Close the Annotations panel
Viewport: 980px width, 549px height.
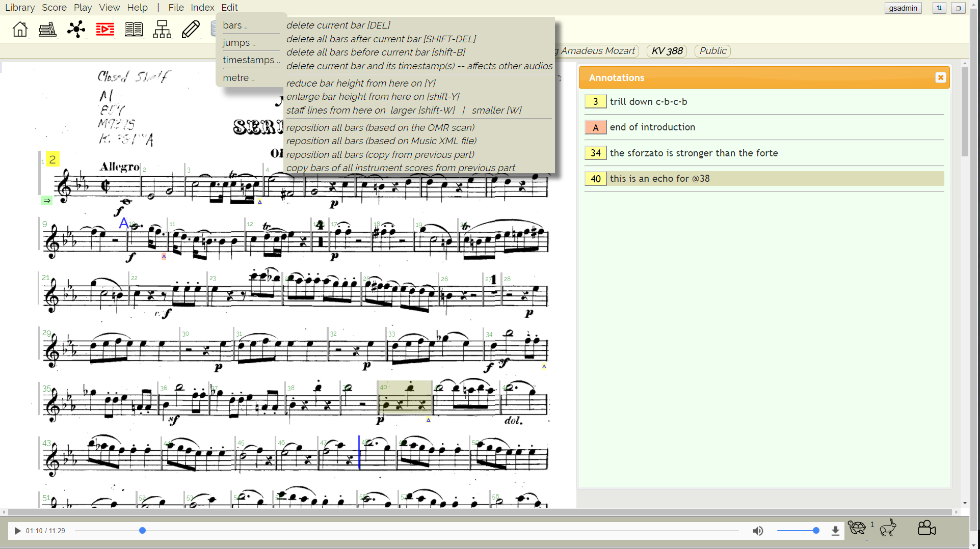click(x=940, y=77)
